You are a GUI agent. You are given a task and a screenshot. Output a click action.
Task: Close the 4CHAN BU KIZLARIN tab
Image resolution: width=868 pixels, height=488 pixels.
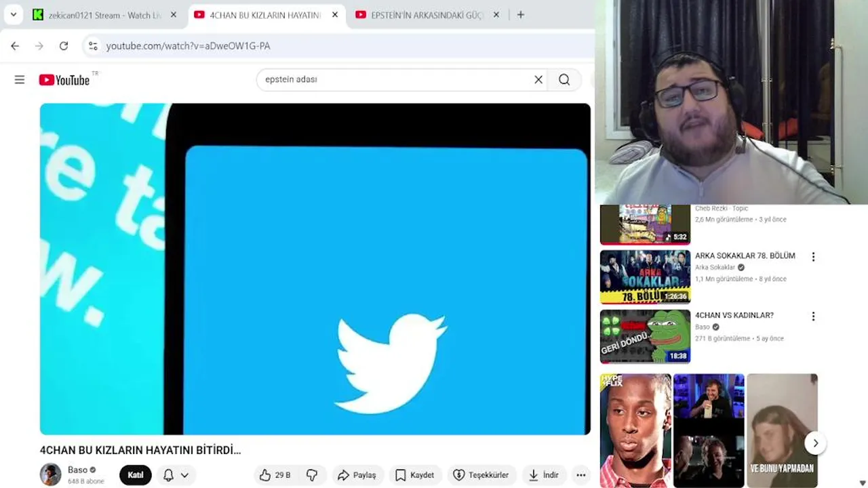pyautogui.click(x=334, y=15)
